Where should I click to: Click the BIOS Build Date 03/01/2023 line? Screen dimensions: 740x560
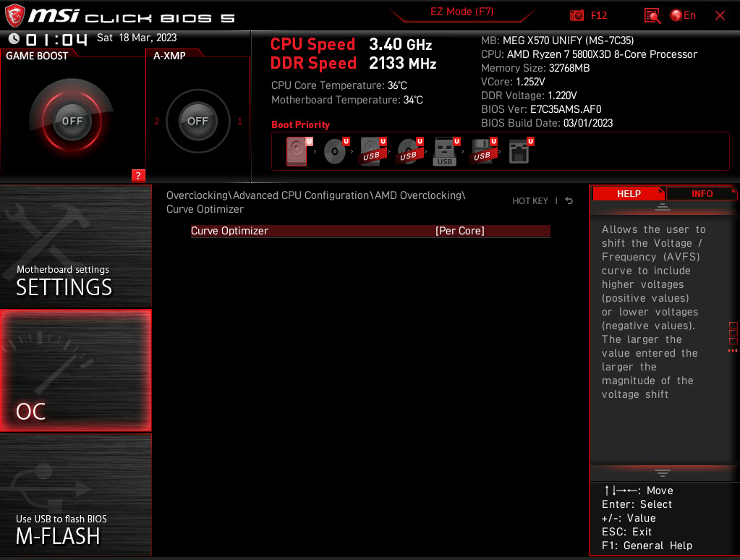point(547,123)
